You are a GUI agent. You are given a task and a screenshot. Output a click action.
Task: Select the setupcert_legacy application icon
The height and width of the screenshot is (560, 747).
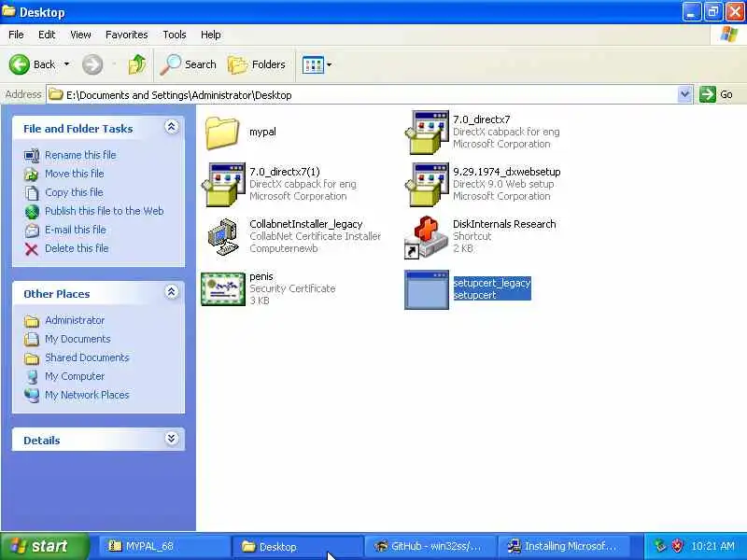click(427, 289)
